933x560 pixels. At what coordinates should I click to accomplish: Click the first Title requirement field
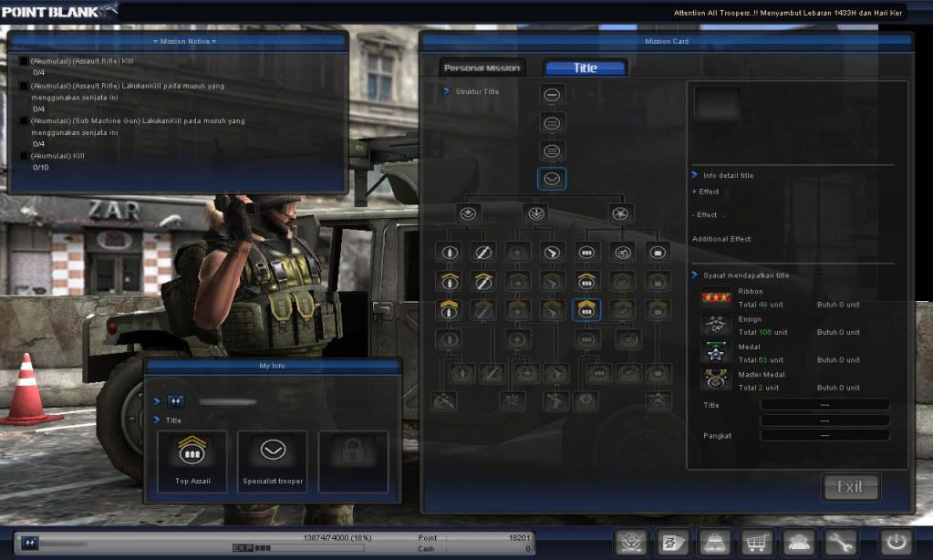click(824, 405)
